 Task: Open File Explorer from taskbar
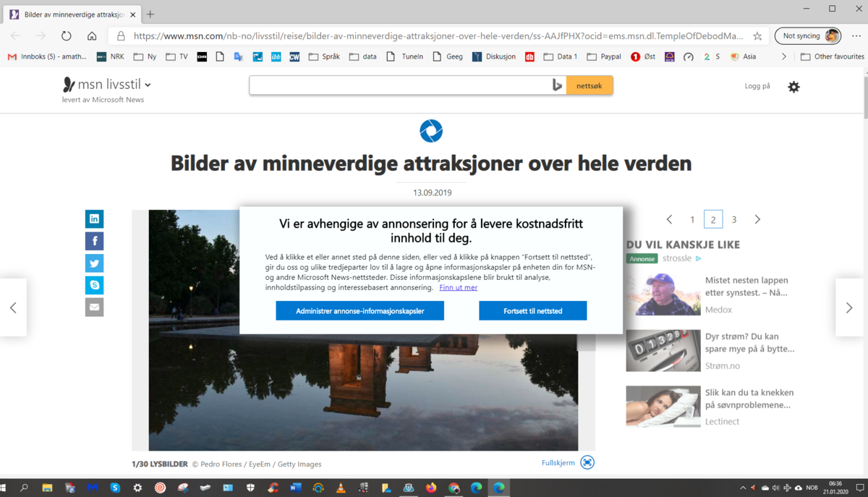point(47,488)
